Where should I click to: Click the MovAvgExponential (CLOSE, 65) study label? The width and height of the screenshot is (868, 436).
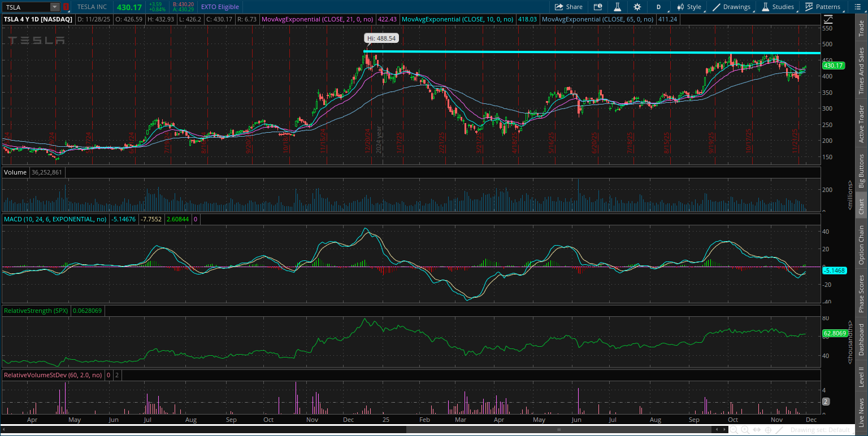point(598,19)
